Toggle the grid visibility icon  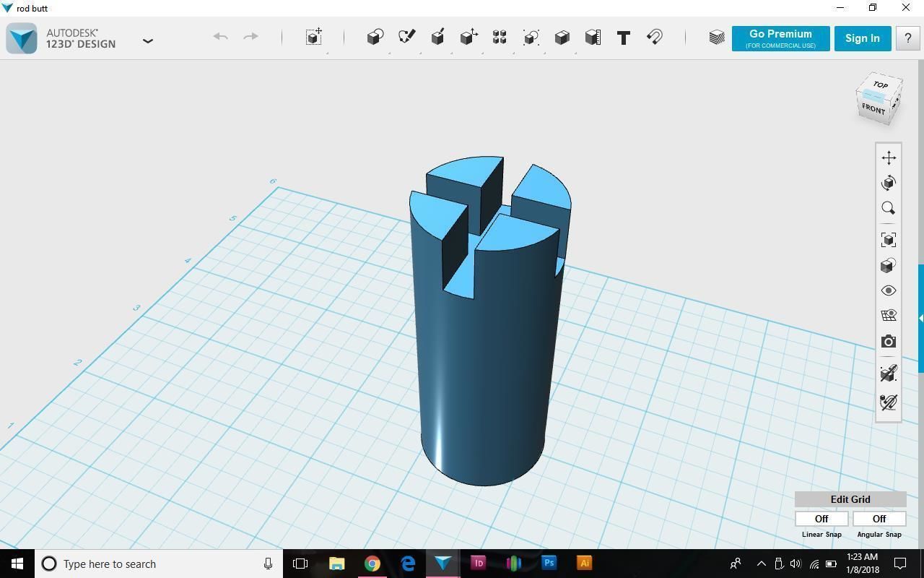click(x=889, y=316)
